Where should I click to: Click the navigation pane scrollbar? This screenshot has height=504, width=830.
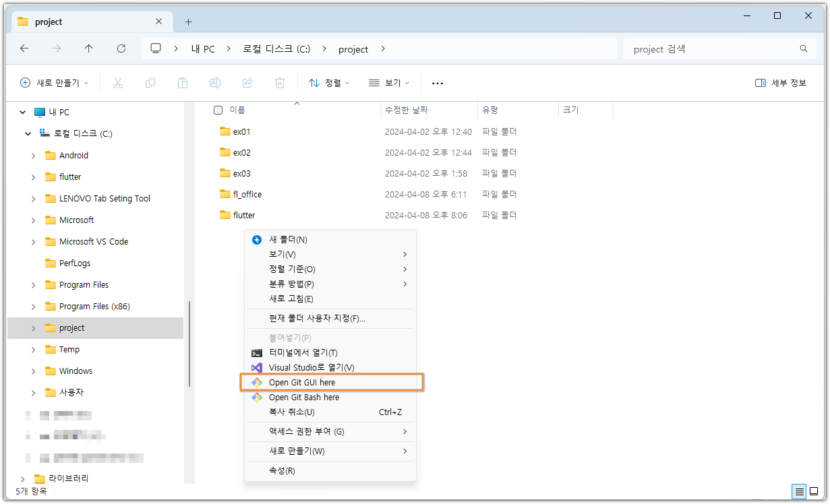190,344
